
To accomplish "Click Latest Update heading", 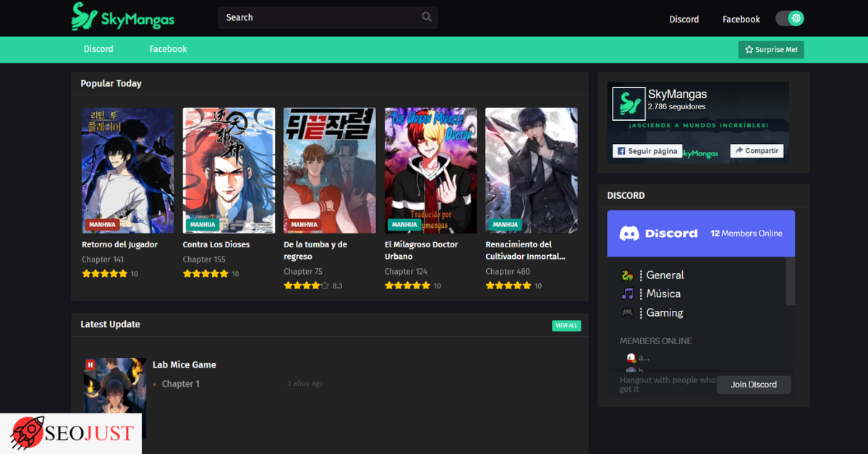I will pos(110,325).
